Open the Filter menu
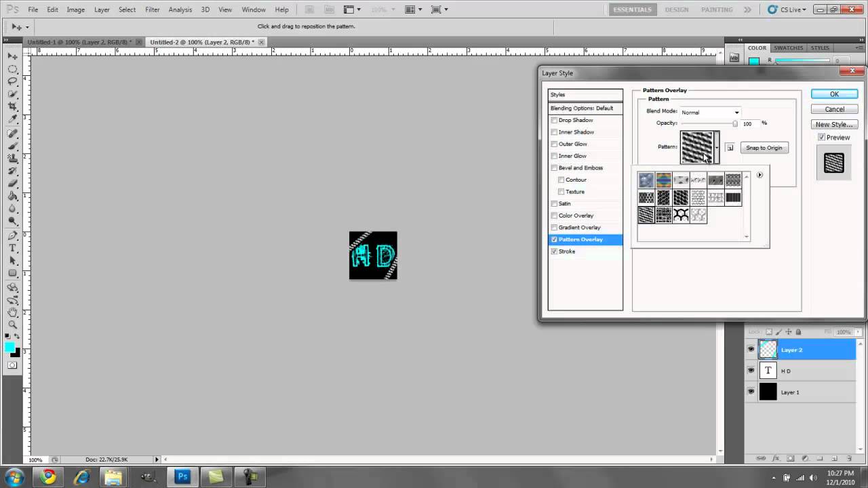Viewport: 868px width, 488px height. tap(153, 9)
